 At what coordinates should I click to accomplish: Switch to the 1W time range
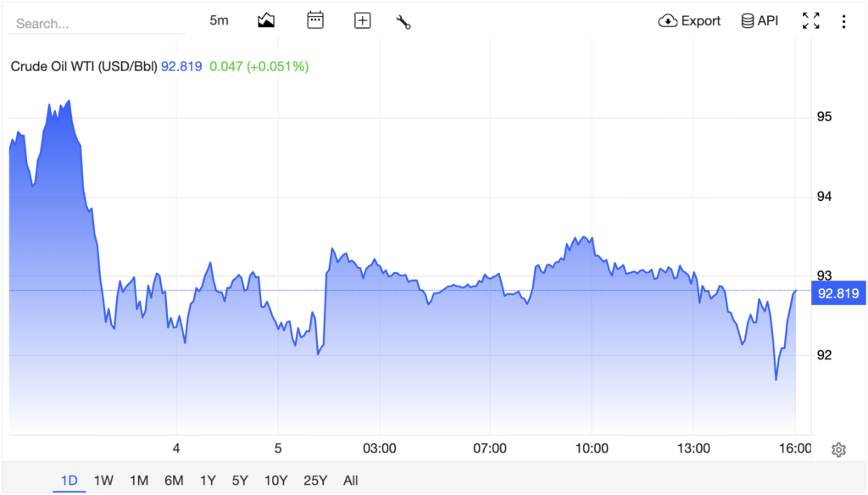(103, 480)
